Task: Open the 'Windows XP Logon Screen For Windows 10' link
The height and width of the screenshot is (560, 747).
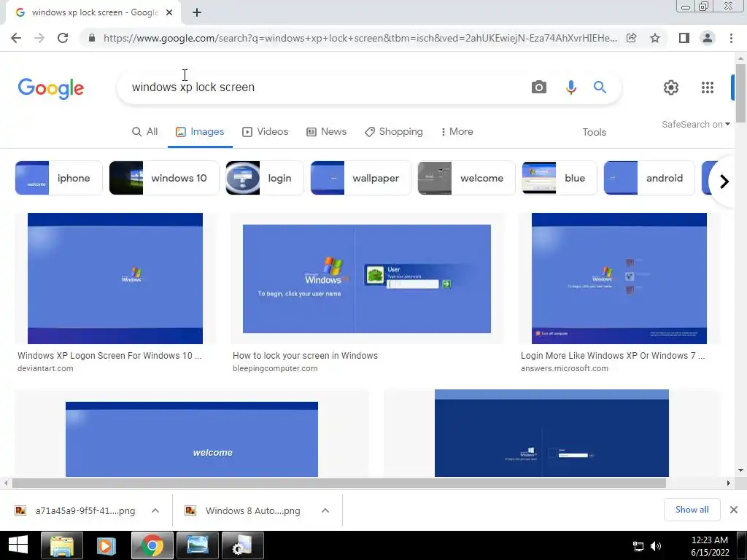Action: (x=109, y=356)
